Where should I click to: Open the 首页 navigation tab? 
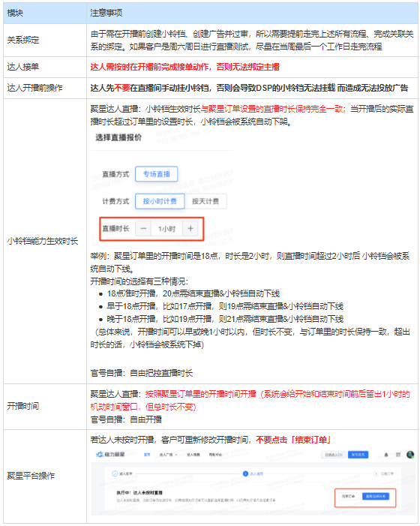[x=147, y=455]
